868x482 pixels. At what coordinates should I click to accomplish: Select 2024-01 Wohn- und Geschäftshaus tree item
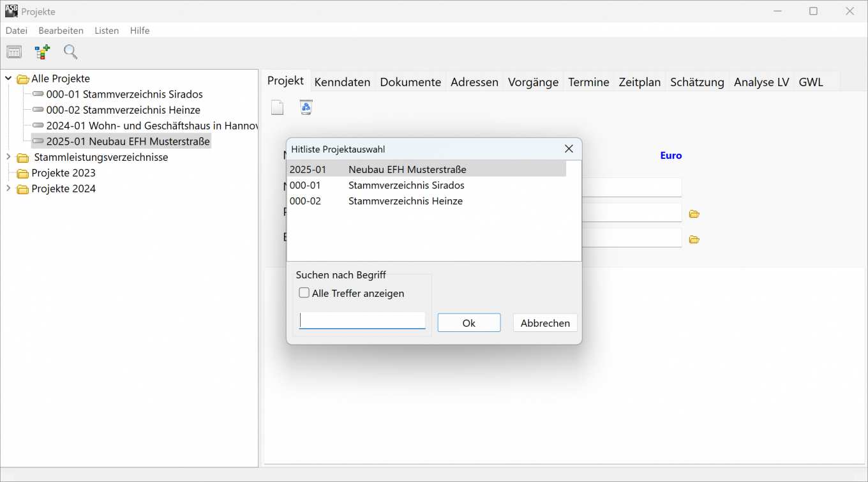[x=152, y=126]
